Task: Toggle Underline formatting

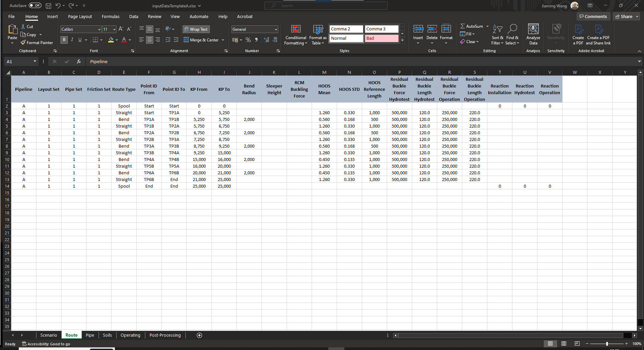Action: point(80,40)
